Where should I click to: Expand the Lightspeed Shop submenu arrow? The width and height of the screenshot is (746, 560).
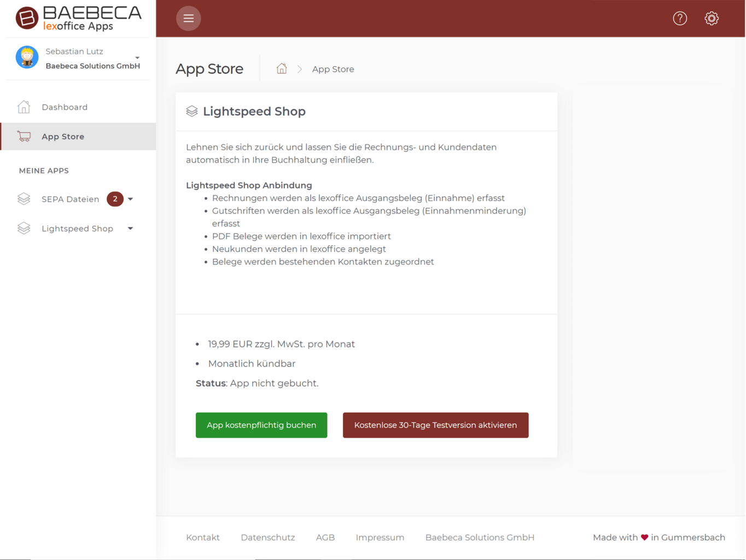(131, 229)
